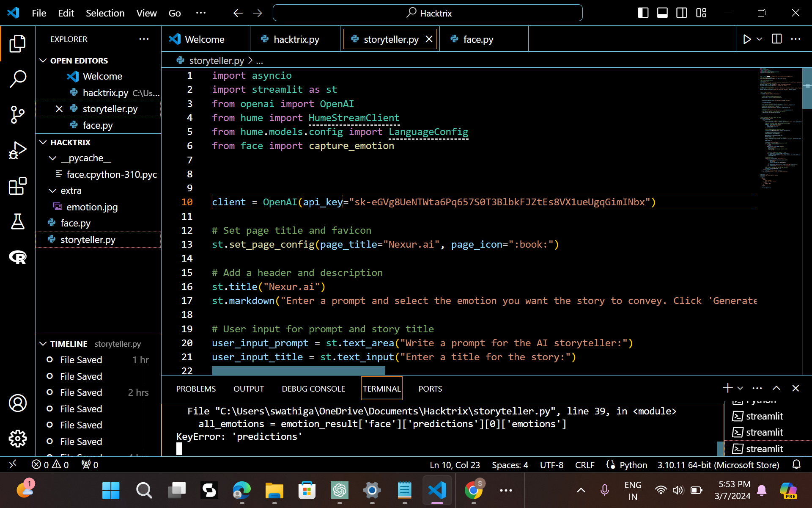The height and width of the screenshot is (508, 812).
Task: Open the View menu
Action: click(x=146, y=13)
